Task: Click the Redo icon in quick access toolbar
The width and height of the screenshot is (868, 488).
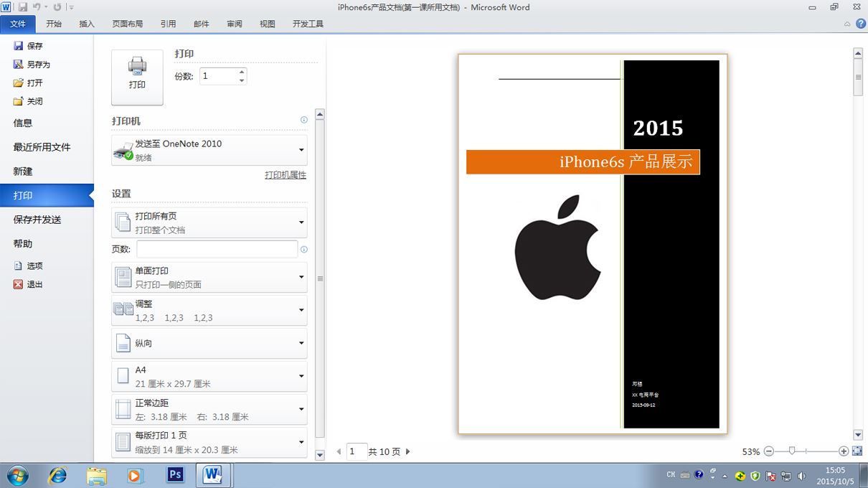Action: (57, 7)
